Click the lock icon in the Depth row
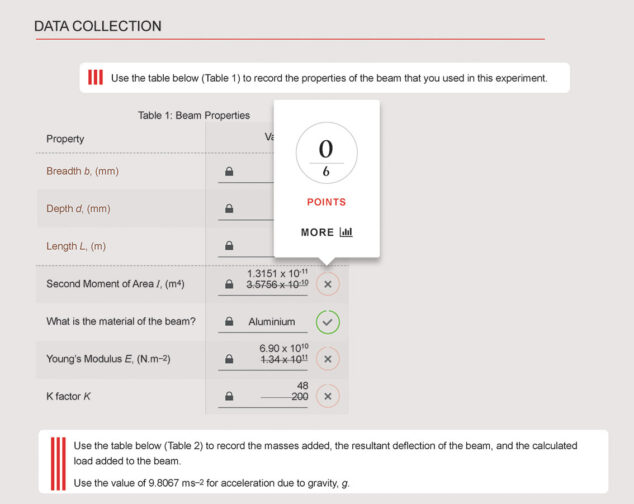Screen dimensions: 634x504 click(229, 209)
